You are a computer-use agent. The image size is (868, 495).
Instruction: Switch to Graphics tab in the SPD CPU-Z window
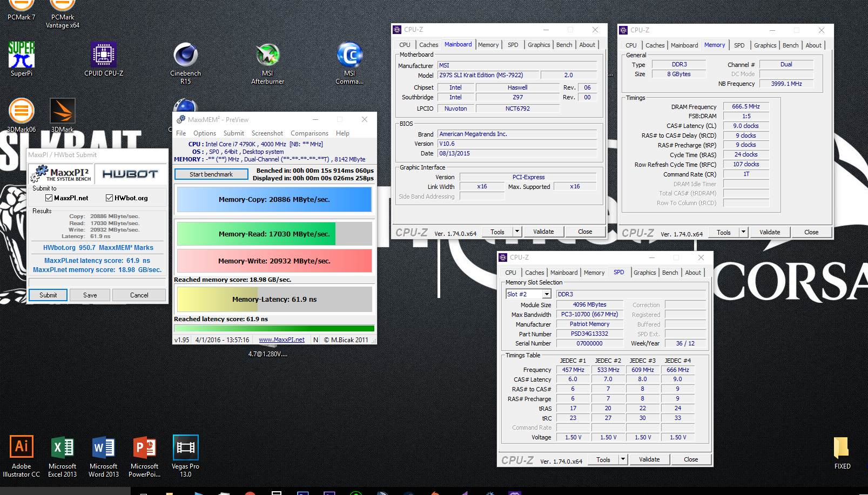(645, 273)
